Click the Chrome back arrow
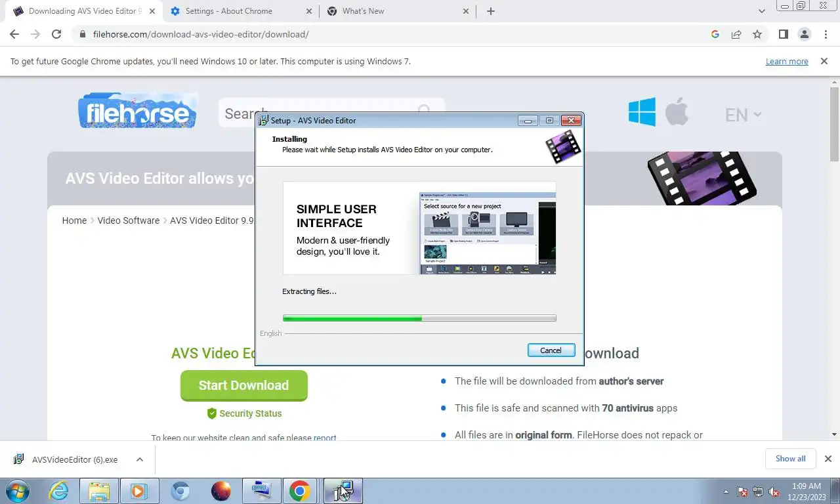This screenshot has height=504, width=840. tap(14, 34)
